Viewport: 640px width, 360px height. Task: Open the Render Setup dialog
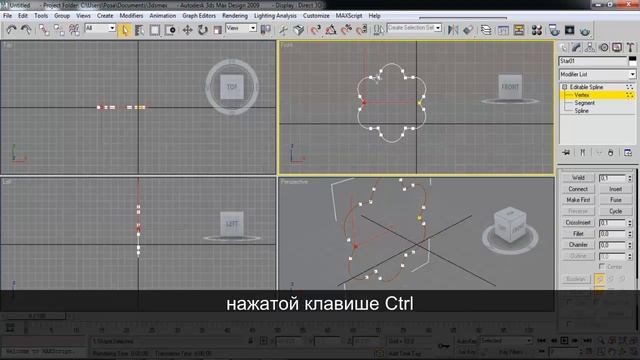point(554,30)
